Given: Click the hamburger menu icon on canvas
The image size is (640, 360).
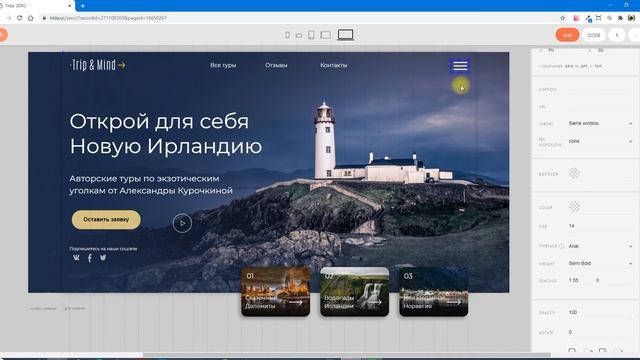Looking at the screenshot, I should click(x=460, y=66).
